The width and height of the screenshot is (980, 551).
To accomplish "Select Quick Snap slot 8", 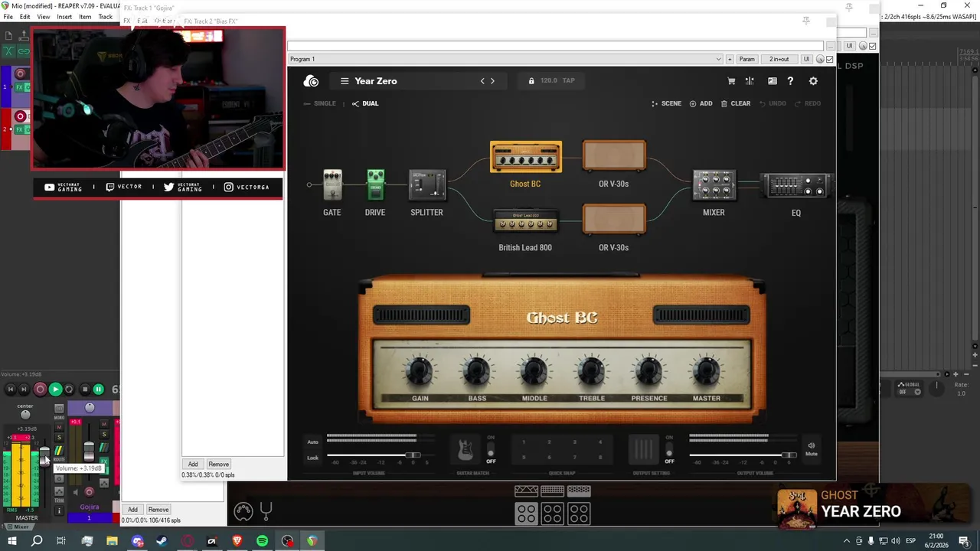I will [x=600, y=457].
